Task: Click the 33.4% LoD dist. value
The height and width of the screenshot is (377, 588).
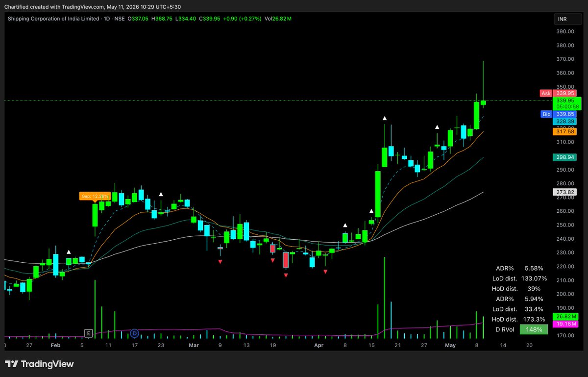Action: [534, 309]
